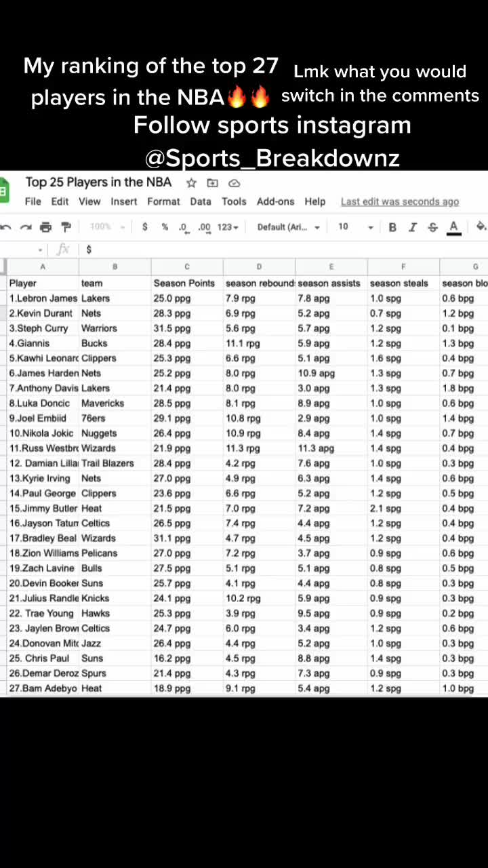Open the fill color picker

pyautogui.click(x=481, y=226)
